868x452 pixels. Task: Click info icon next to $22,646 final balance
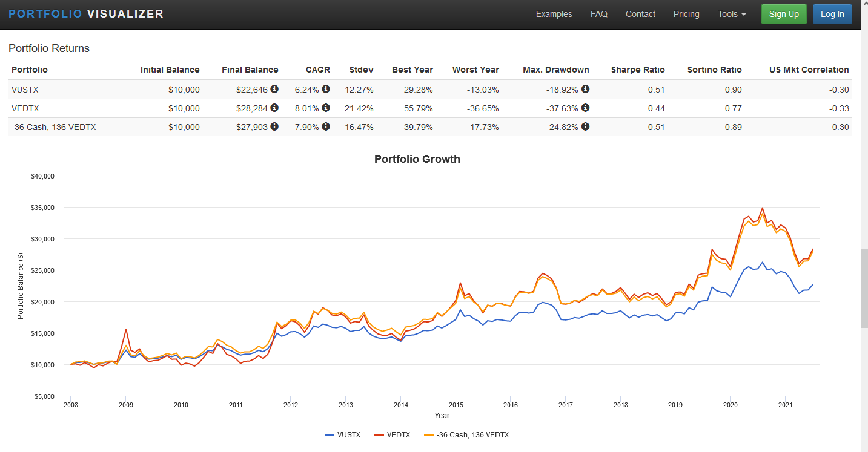274,89
